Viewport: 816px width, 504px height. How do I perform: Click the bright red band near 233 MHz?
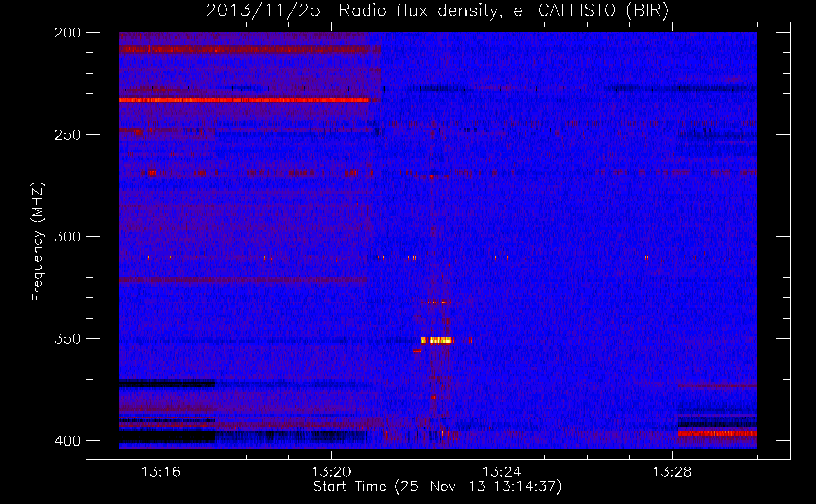(244, 100)
